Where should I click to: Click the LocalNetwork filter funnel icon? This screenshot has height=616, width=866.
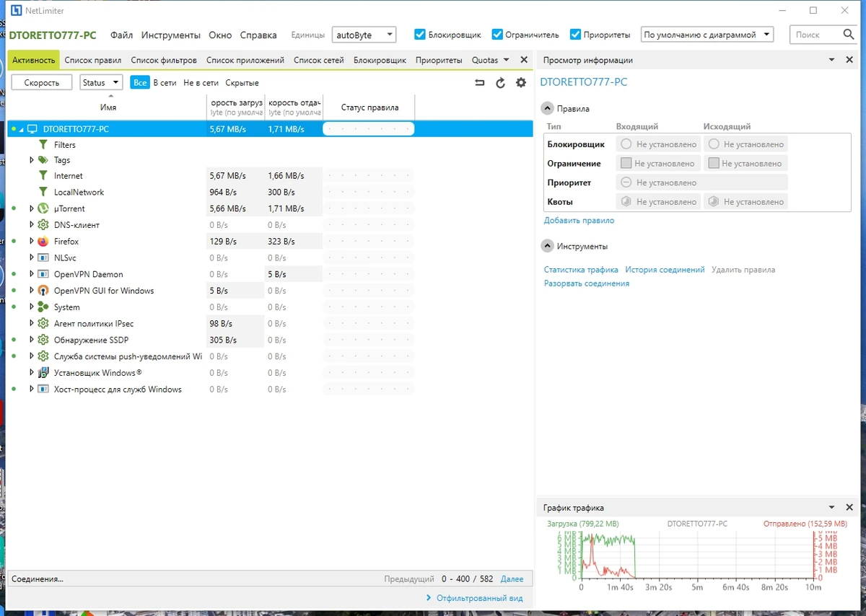(x=43, y=192)
